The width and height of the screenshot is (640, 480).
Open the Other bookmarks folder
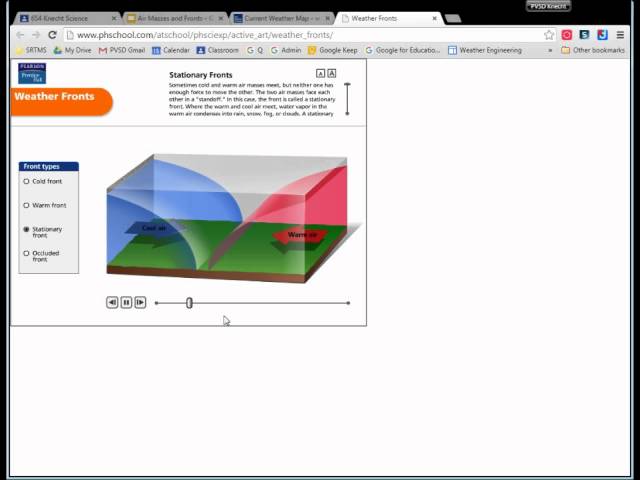click(593, 50)
